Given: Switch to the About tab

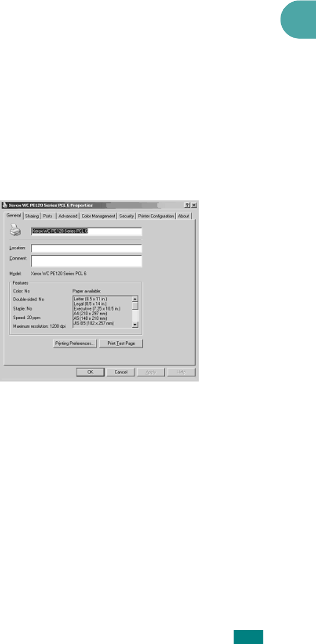Looking at the screenshot, I should click(x=184, y=216).
